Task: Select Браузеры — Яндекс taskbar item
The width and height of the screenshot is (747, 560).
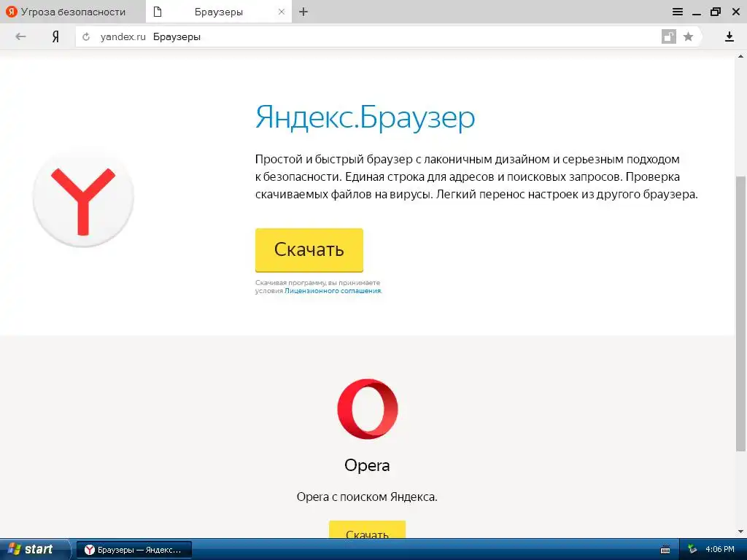Action: click(x=134, y=550)
